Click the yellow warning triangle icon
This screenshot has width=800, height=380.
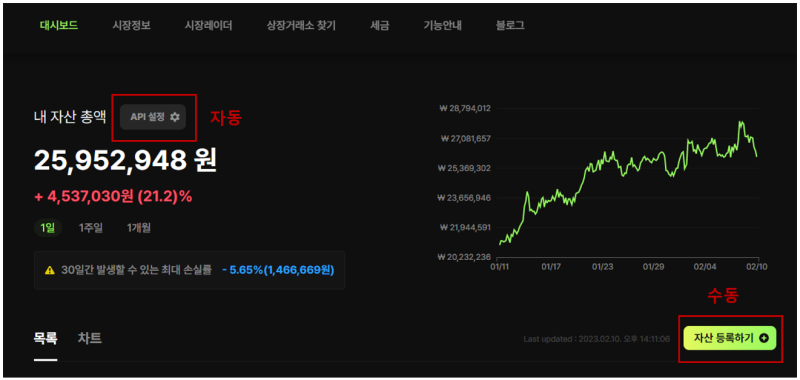(x=49, y=270)
